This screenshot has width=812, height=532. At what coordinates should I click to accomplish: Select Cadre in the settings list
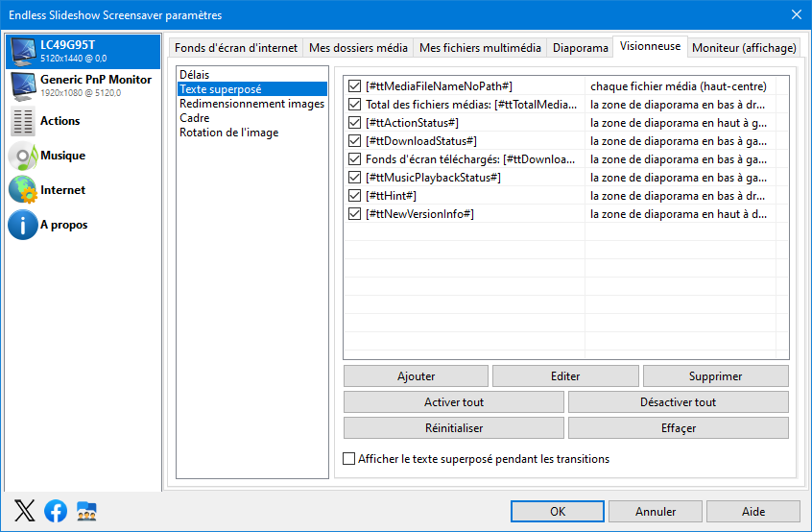(x=252, y=118)
